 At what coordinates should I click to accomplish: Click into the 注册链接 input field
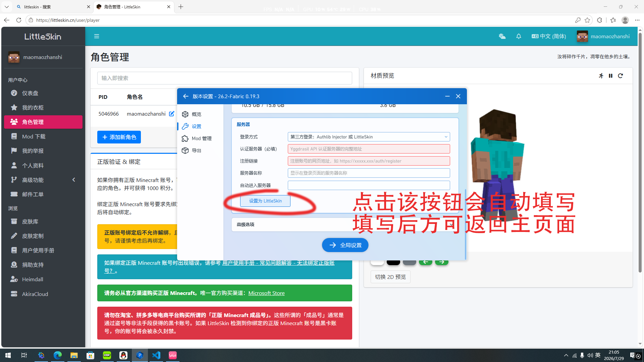pyautogui.click(x=369, y=161)
